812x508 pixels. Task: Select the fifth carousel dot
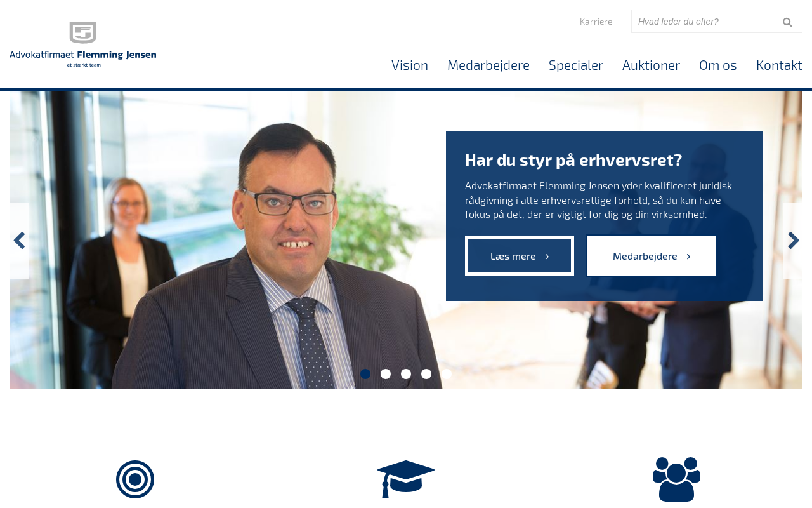click(447, 374)
